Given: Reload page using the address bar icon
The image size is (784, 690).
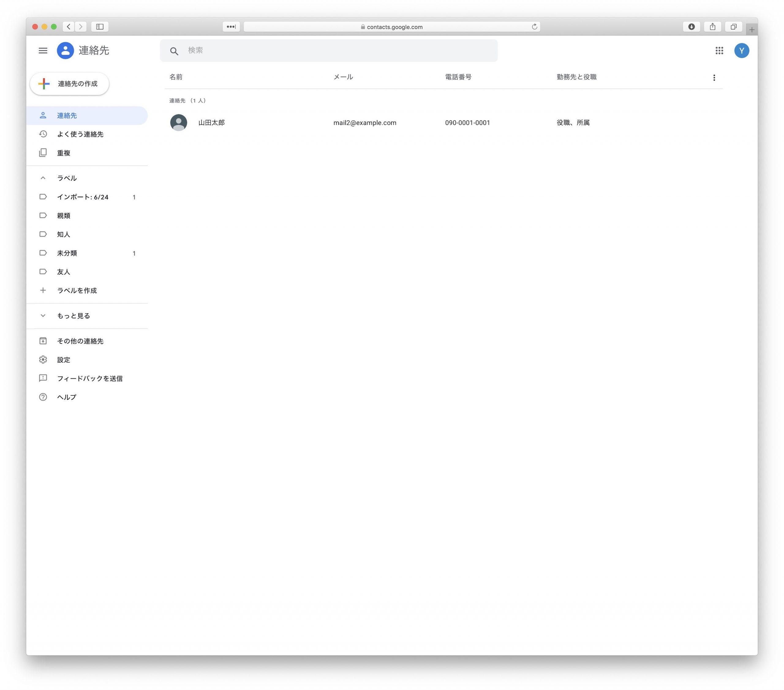Looking at the screenshot, I should tap(534, 27).
